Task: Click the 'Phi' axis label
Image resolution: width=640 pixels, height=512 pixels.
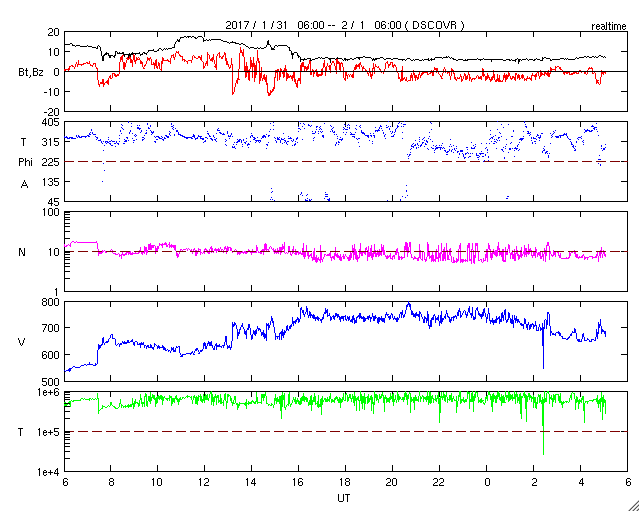Action: click(x=25, y=163)
